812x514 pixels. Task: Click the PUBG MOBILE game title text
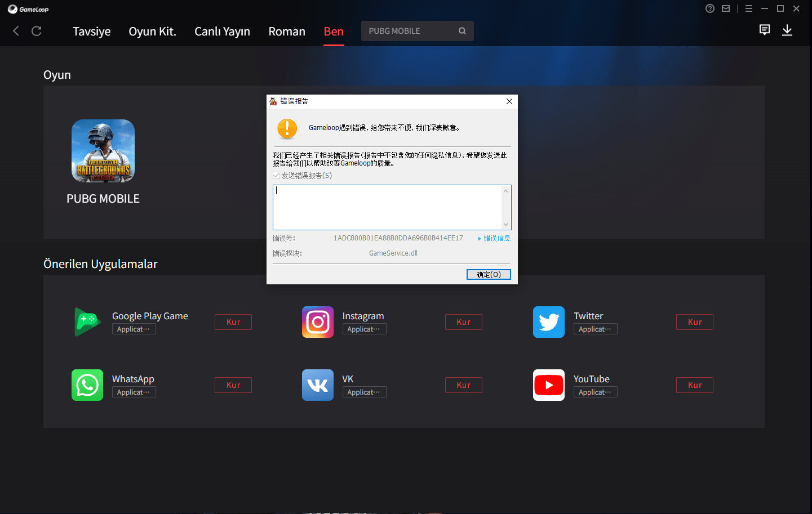coord(103,199)
